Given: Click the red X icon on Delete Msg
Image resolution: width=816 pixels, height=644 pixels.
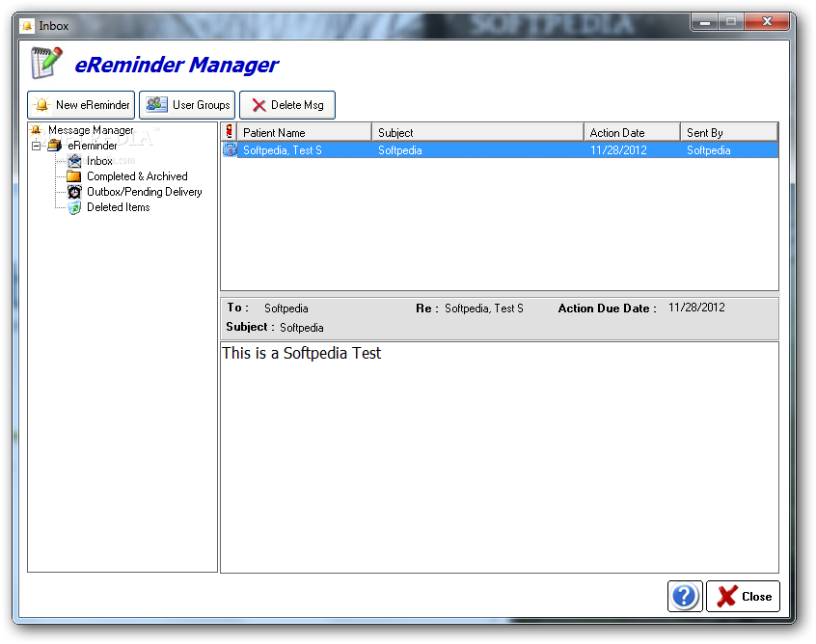Looking at the screenshot, I should pos(258,105).
